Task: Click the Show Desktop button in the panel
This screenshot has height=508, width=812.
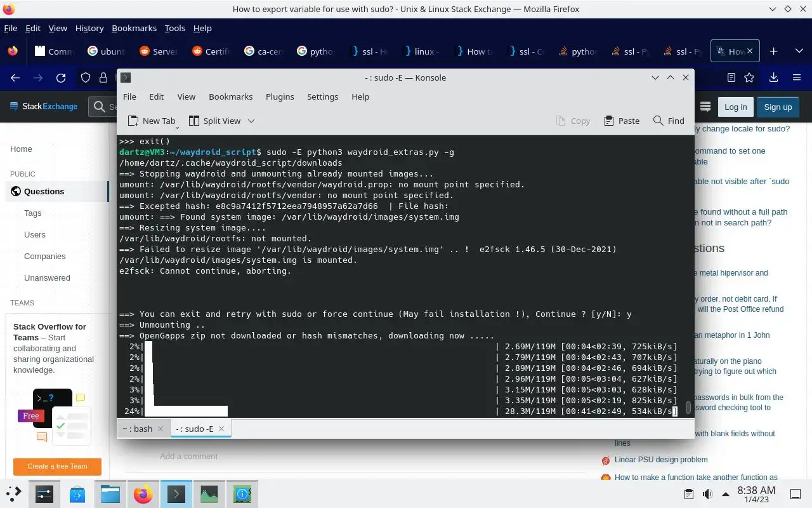Action: [x=796, y=494]
